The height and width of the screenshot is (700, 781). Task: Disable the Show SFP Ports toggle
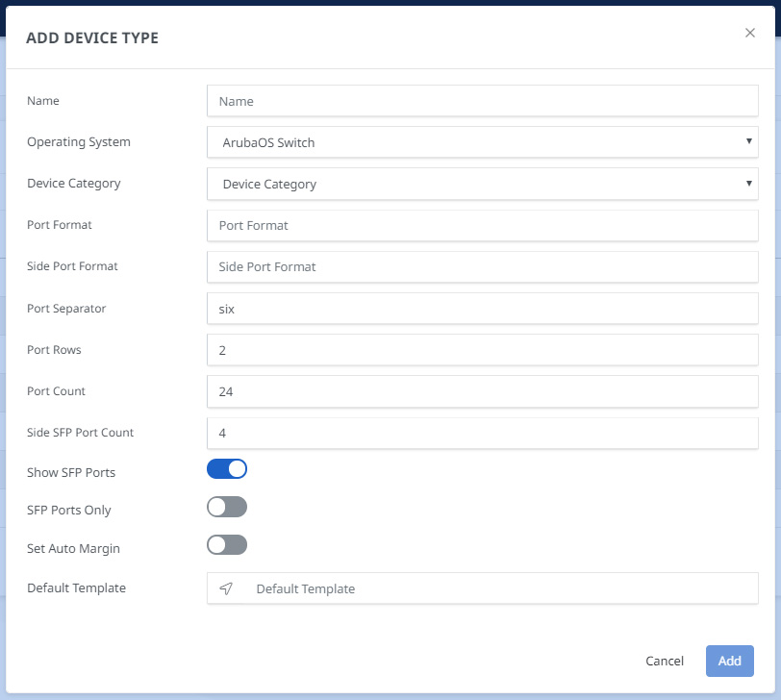(227, 469)
